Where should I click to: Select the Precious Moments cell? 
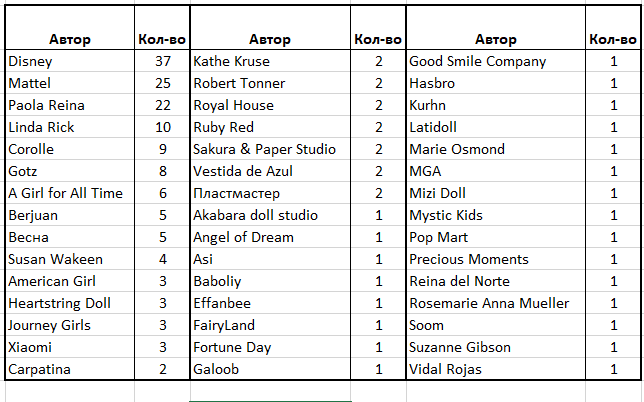[496, 259]
